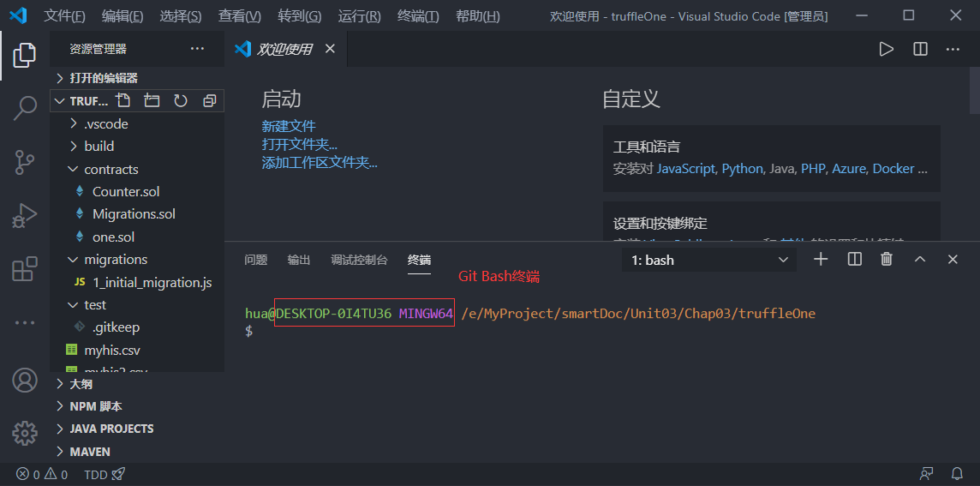
Task: Collapse all folders in explorer
Action: coord(209,100)
